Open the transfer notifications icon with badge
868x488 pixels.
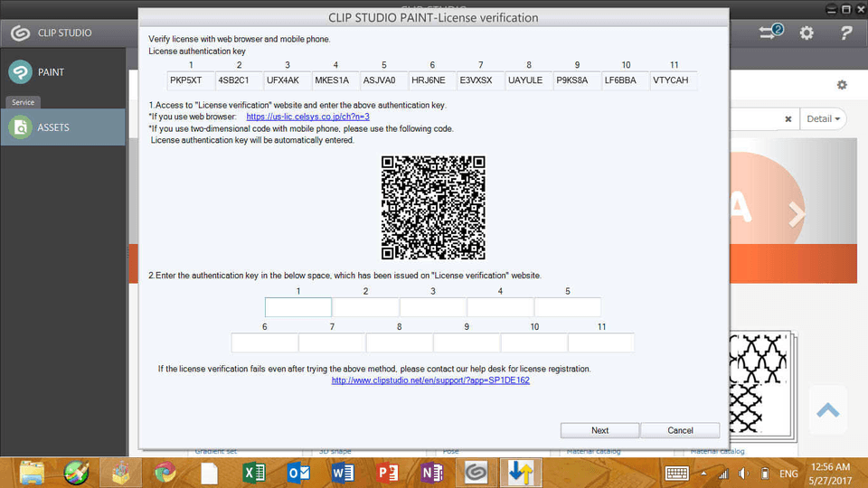(x=770, y=33)
